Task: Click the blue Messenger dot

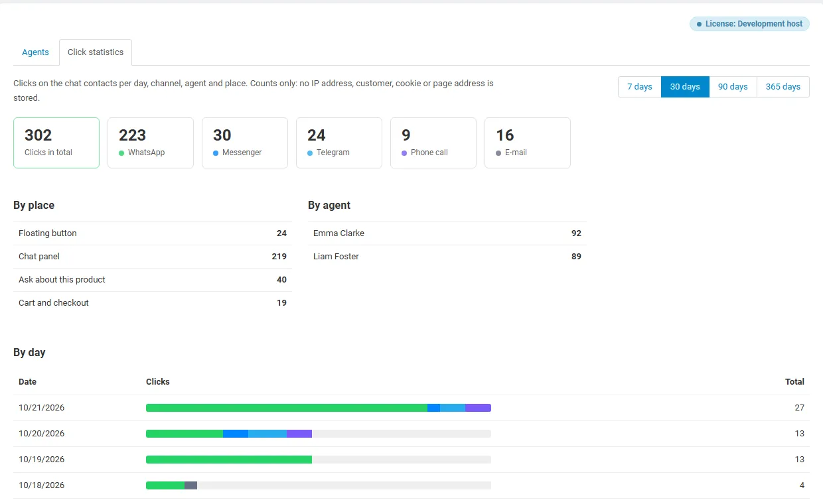Action: click(216, 153)
